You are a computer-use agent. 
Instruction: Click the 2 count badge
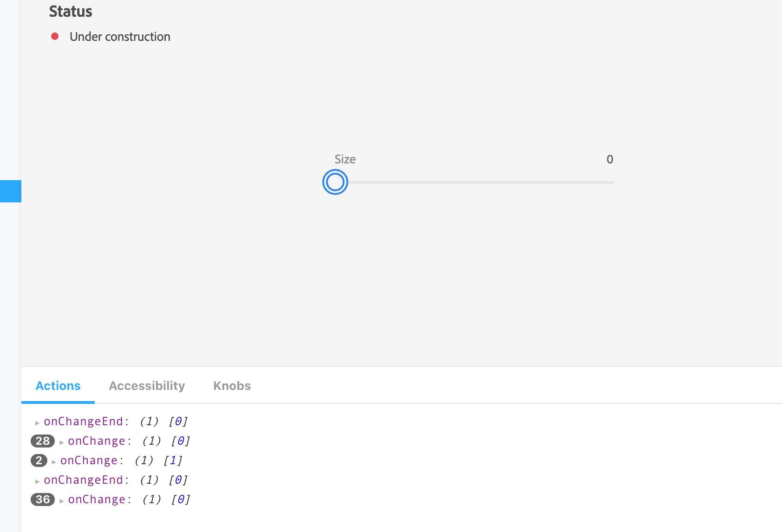coord(38,461)
